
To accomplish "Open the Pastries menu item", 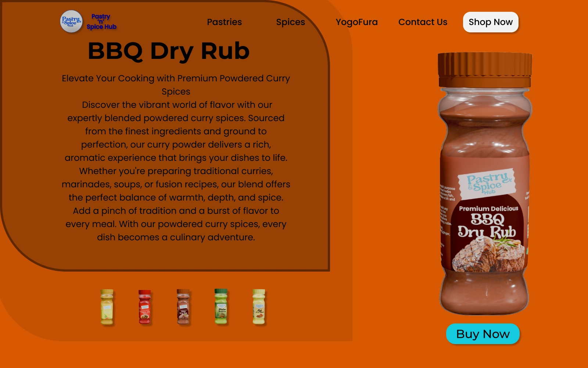I will click(224, 22).
